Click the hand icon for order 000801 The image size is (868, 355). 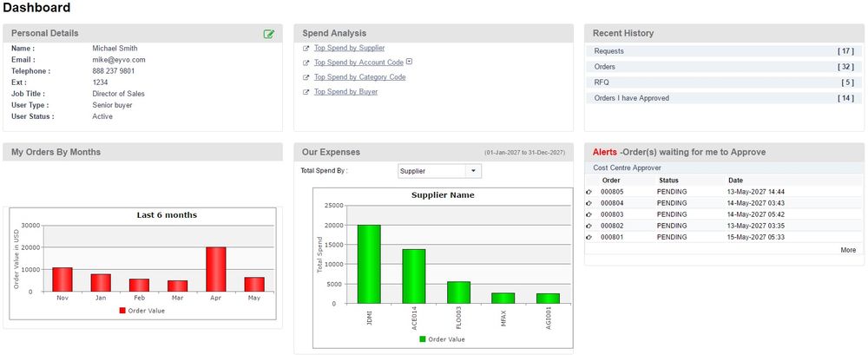tap(589, 237)
